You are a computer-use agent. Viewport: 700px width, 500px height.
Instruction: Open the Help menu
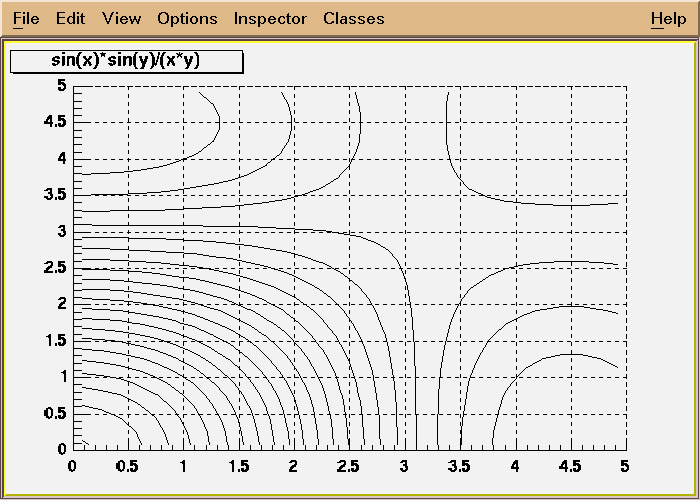pyautogui.click(x=668, y=19)
